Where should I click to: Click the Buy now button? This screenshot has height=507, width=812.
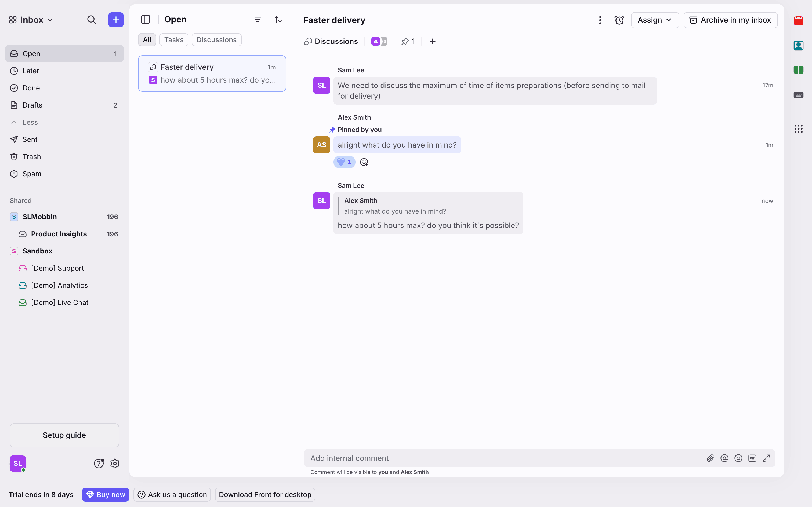coord(105,495)
